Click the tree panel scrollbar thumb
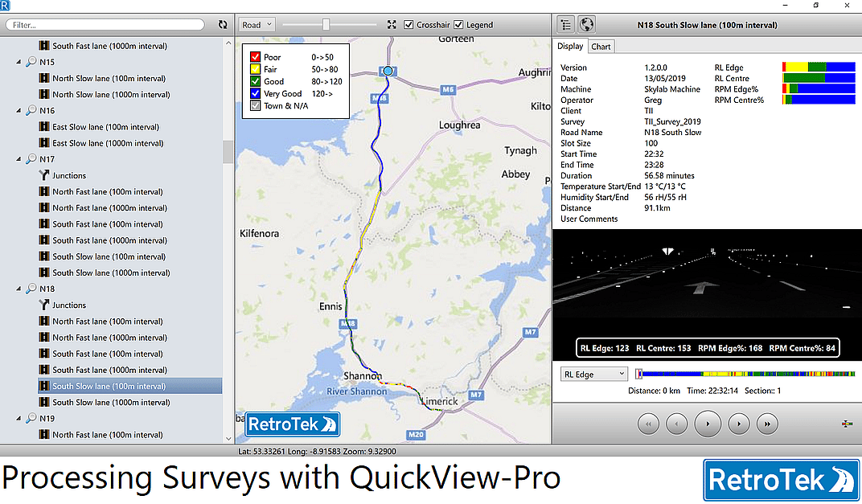Screen dimensions: 862x504 228,152
